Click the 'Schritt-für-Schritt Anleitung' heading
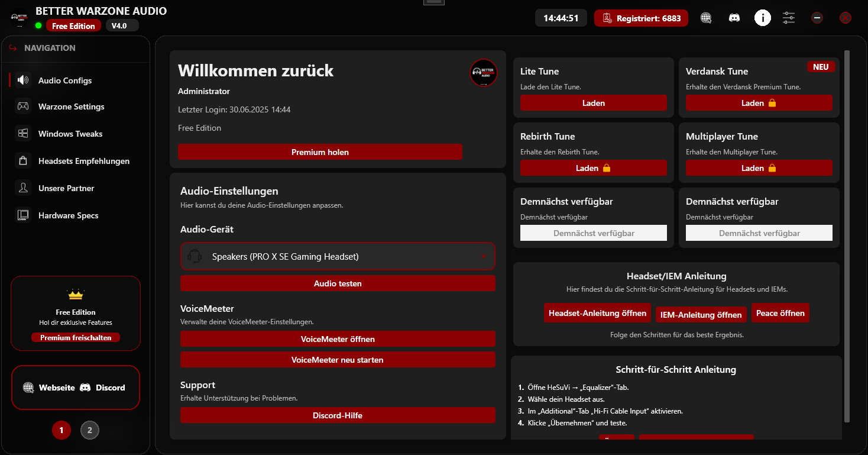Viewport: 868px width, 455px height. click(x=676, y=370)
